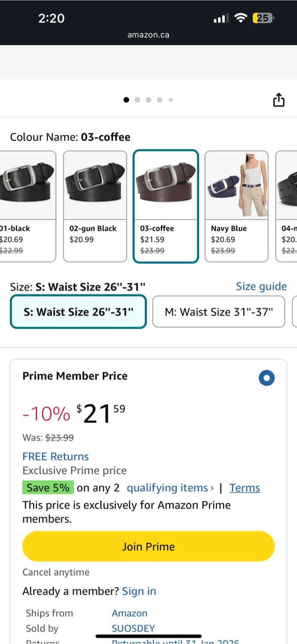Expand qualifying items chevron link
The width and height of the screenshot is (297, 644).
pyautogui.click(x=170, y=488)
